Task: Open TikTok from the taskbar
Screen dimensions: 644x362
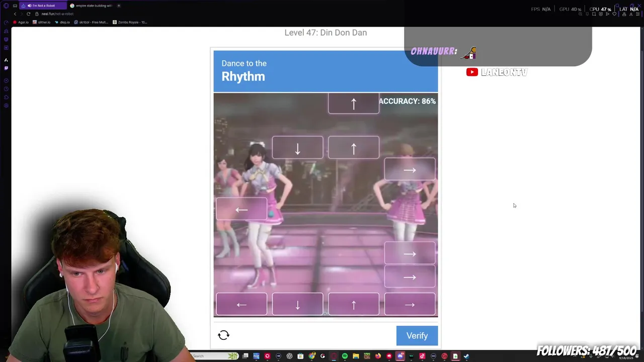Action: (x=422, y=356)
